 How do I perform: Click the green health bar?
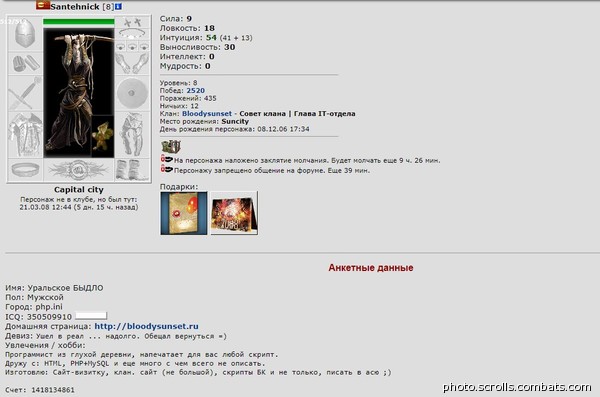tap(79, 22)
